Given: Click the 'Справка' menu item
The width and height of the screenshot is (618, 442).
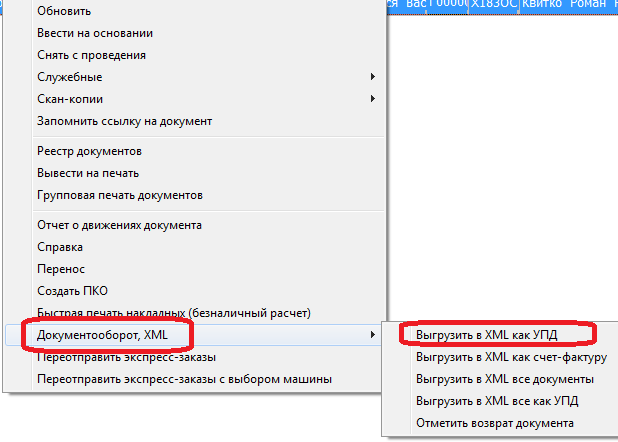Looking at the screenshot, I should point(60,247).
